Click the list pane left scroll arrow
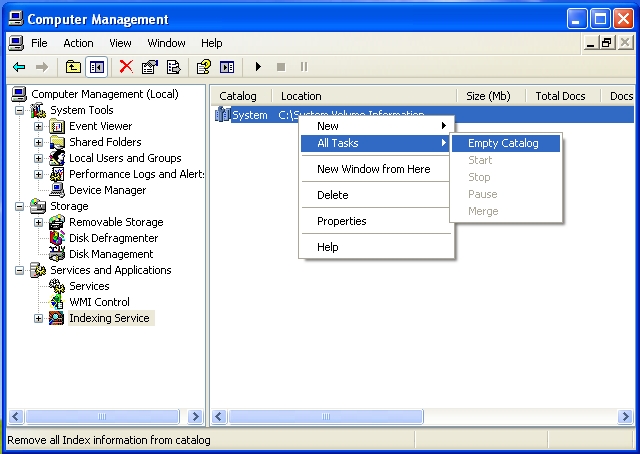This screenshot has height=454, width=640. pos(220,416)
